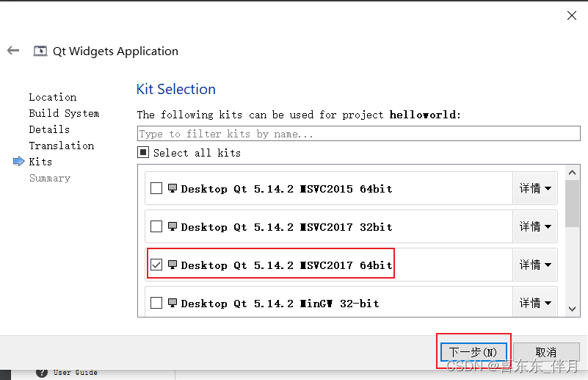Image resolution: width=588 pixels, height=380 pixels.
Task: Click the blue arrow beside Kits step
Action: point(19,162)
